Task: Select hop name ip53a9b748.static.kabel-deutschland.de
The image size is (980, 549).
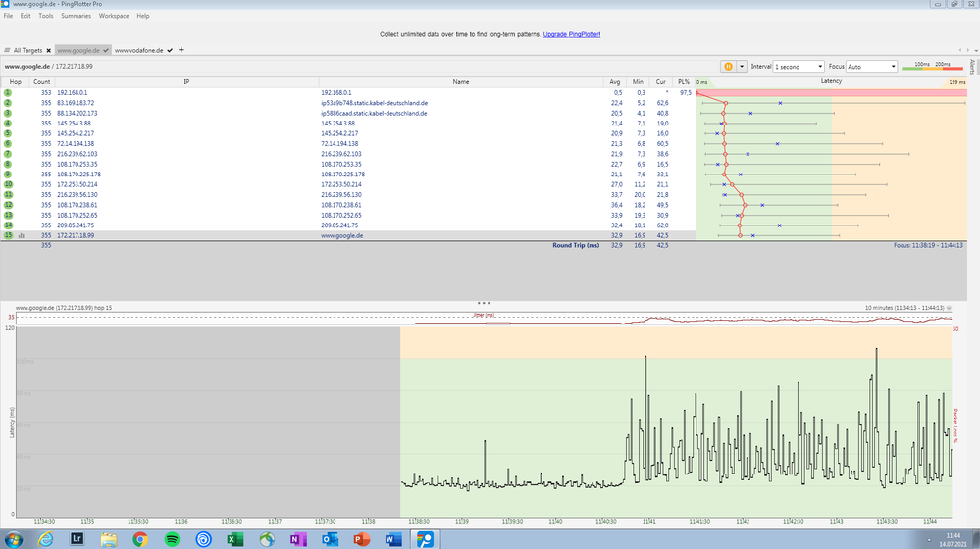Action: pos(375,103)
